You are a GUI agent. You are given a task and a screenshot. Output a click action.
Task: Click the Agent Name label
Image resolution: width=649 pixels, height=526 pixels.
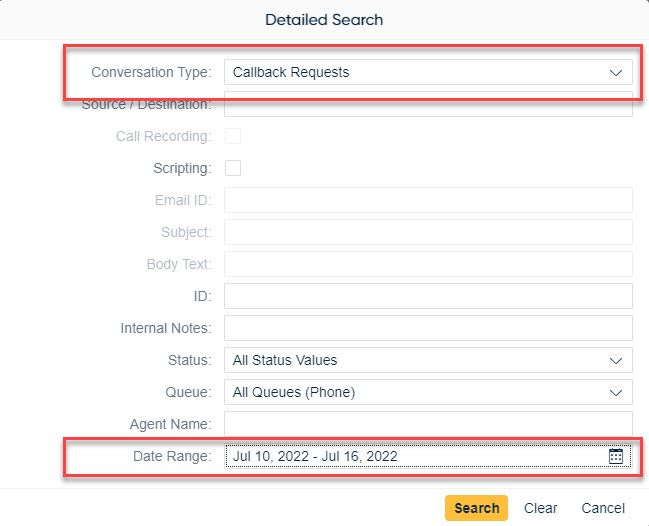(x=171, y=424)
